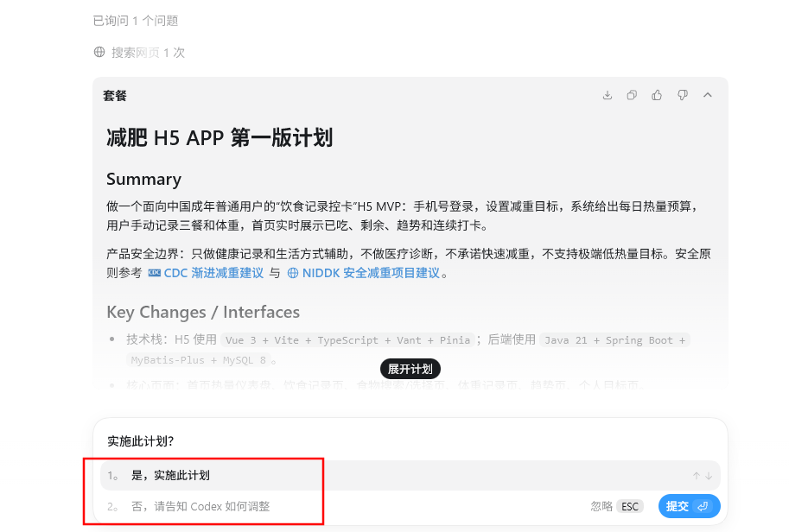Move selection up with the up arrow

(x=697, y=476)
